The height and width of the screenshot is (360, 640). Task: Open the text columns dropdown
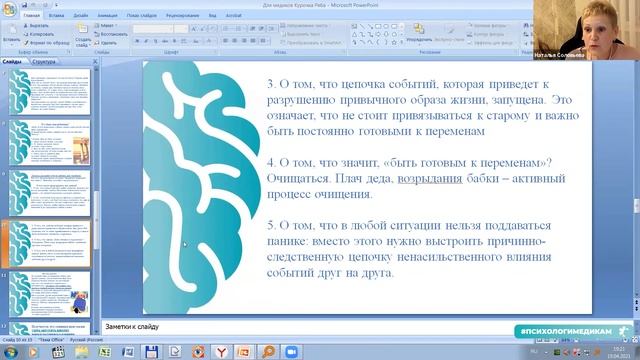click(x=264, y=41)
